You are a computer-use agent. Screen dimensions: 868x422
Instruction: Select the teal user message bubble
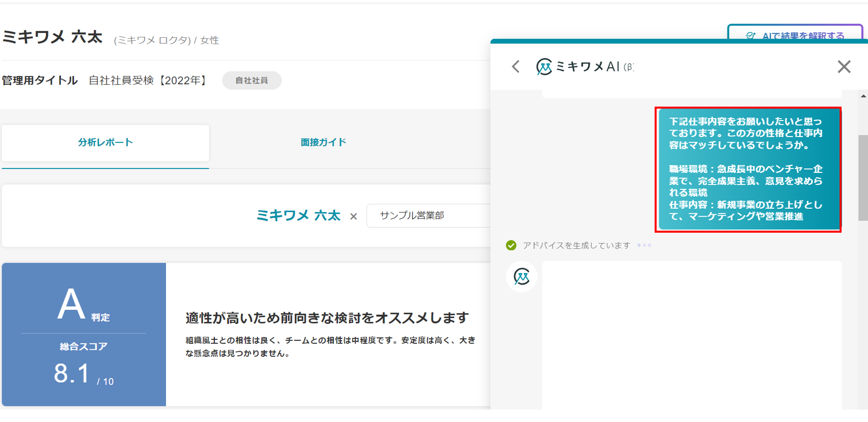coord(748,169)
